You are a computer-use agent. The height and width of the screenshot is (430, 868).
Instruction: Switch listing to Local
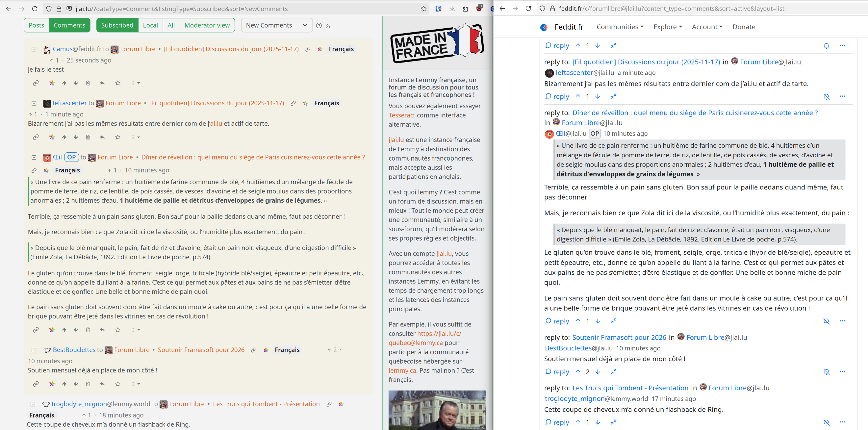coord(150,25)
